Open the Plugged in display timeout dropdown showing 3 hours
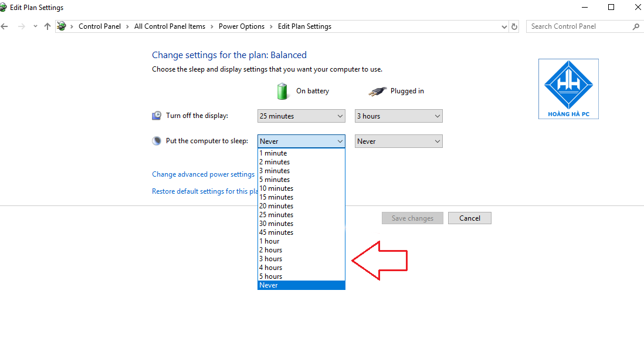The height and width of the screenshot is (341, 644). pyautogui.click(x=398, y=116)
